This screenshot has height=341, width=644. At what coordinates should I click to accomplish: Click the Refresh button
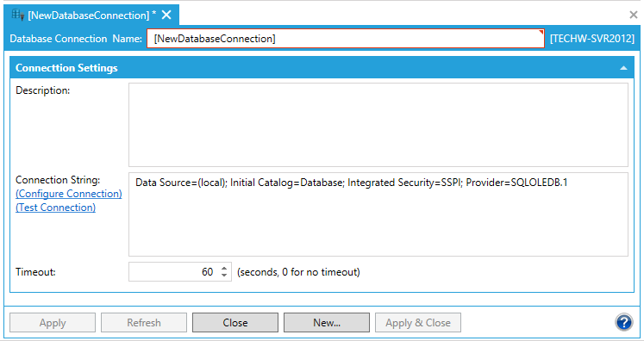[x=144, y=323]
